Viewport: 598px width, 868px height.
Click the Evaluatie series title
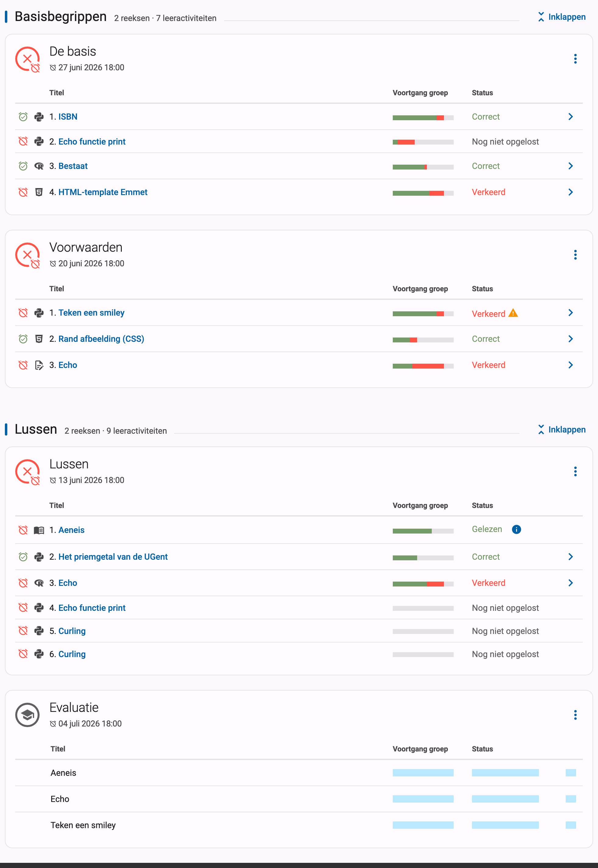click(x=74, y=707)
